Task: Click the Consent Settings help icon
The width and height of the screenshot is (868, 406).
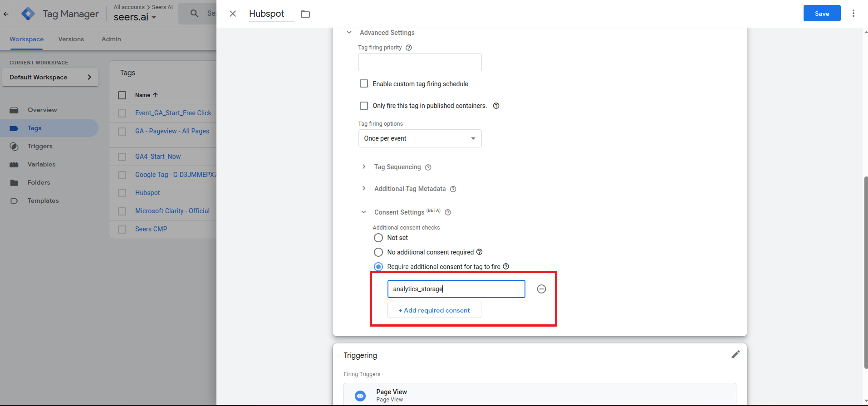Action: point(448,212)
